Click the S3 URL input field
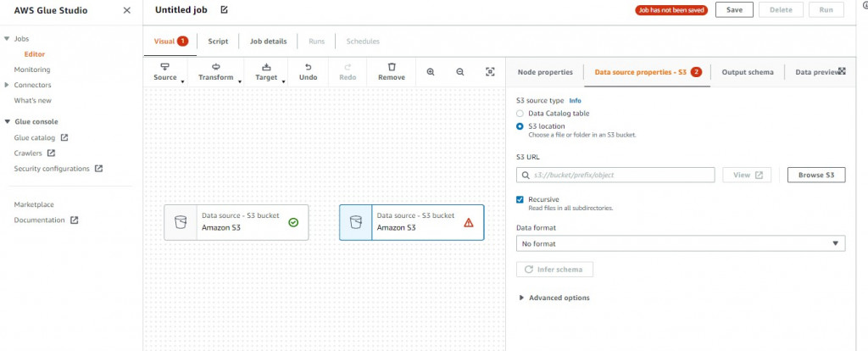This screenshot has height=351, width=868. (615, 175)
